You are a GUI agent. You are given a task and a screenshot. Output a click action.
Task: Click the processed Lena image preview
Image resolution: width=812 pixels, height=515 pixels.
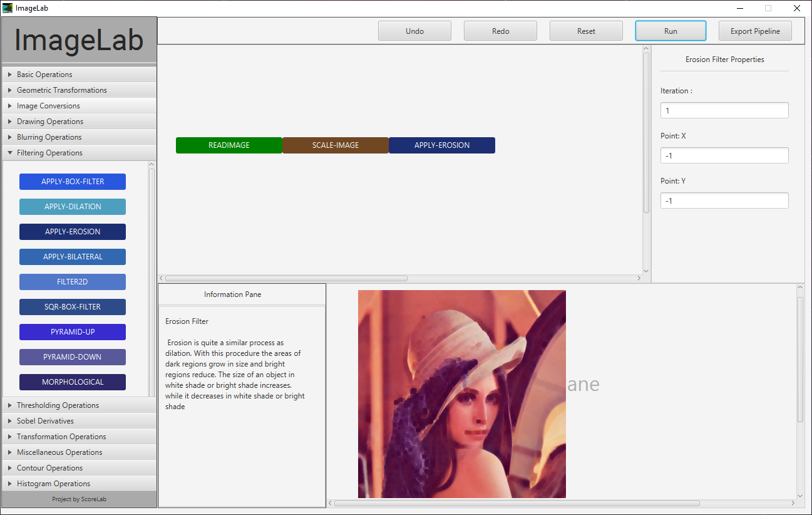[x=462, y=394]
